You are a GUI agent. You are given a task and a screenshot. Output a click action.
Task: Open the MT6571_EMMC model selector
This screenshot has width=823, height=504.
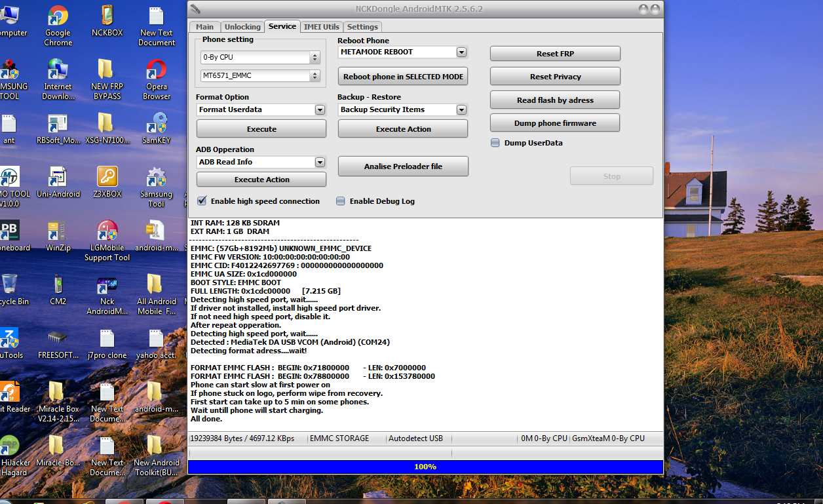(x=259, y=76)
